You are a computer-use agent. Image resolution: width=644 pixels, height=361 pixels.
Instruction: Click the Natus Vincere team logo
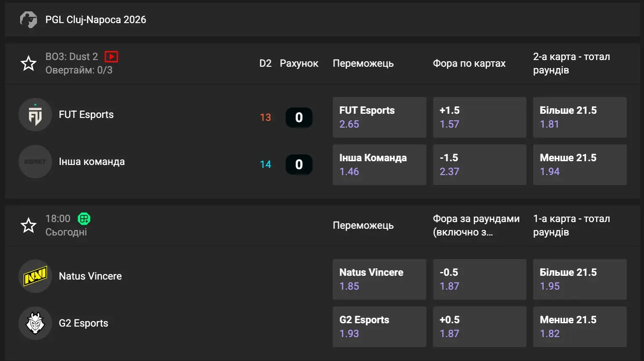[x=35, y=277]
